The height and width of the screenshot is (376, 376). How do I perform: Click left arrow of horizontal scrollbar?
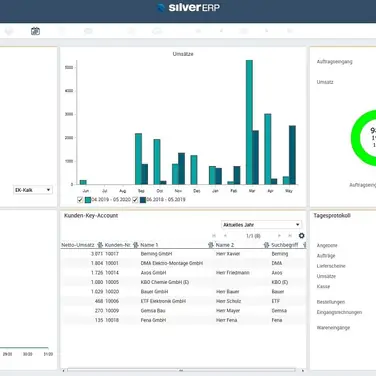click(63, 370)
